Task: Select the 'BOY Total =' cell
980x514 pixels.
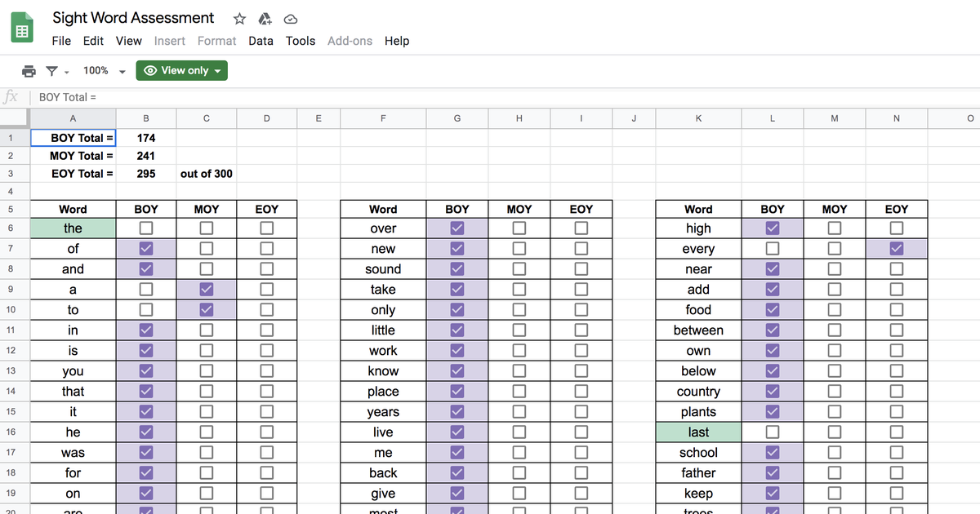Action: [73, 138]
